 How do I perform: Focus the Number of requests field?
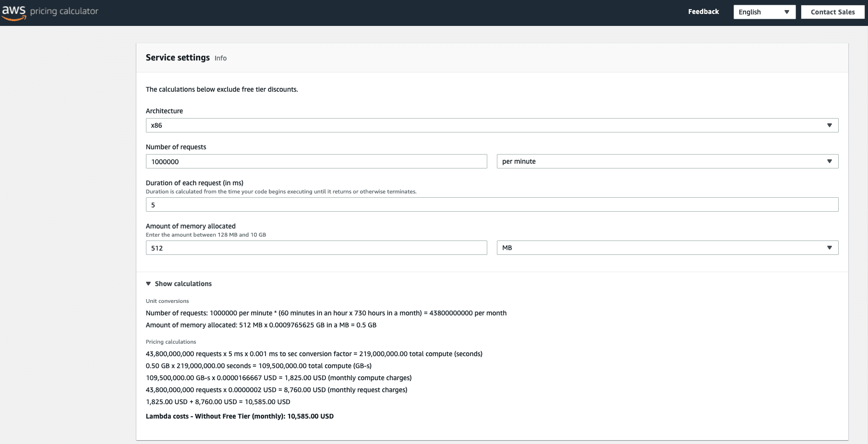[x=316, y=161]
